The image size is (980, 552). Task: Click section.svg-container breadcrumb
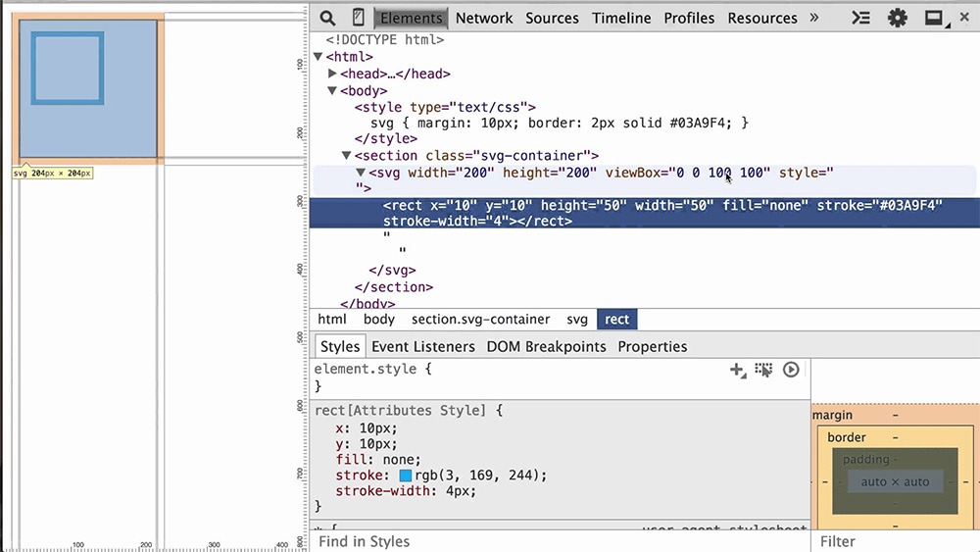coord(480,320)
